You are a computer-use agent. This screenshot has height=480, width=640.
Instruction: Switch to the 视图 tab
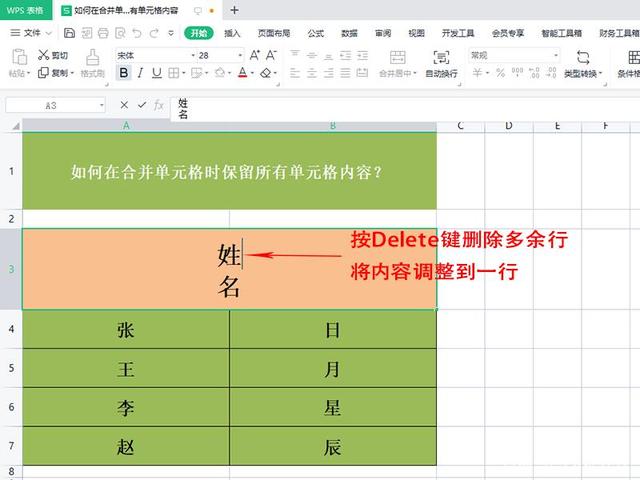point(416,33)
